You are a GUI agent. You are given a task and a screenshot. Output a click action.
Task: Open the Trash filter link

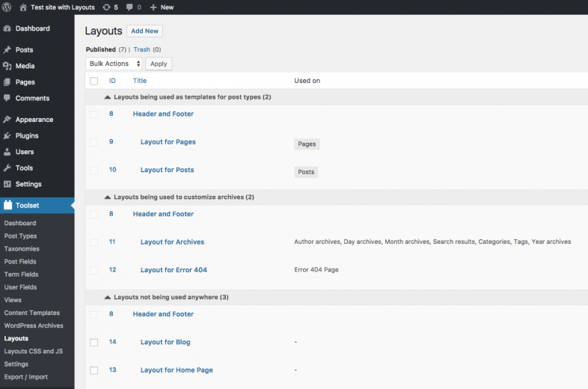[x=141, y=49]
